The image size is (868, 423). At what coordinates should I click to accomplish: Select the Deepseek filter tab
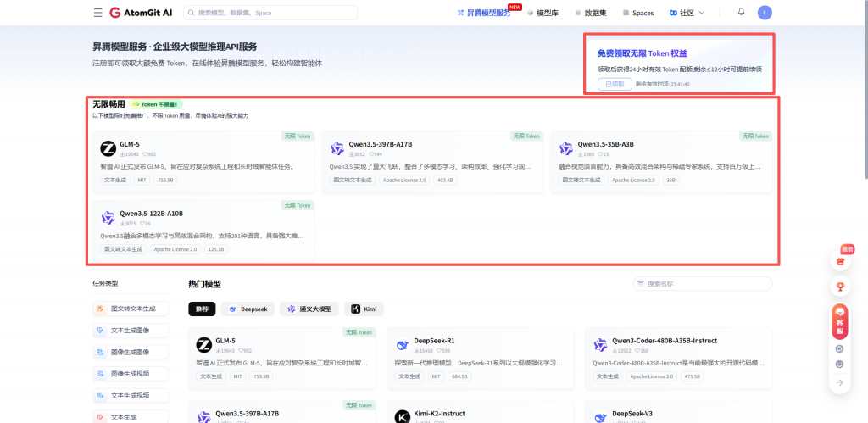point(248,309)
